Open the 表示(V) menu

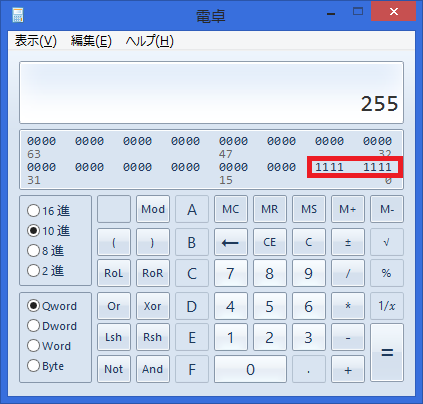pos(36,41)
